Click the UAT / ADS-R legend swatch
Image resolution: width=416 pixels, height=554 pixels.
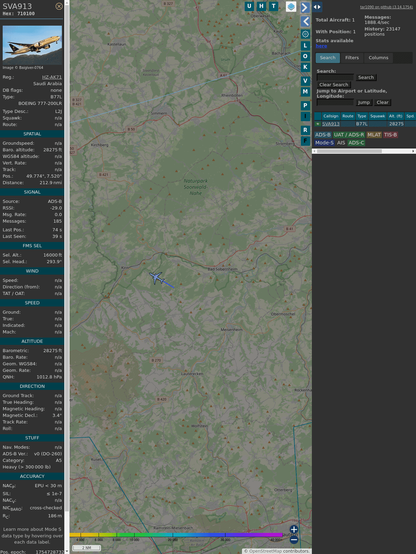tap(349, 135)
